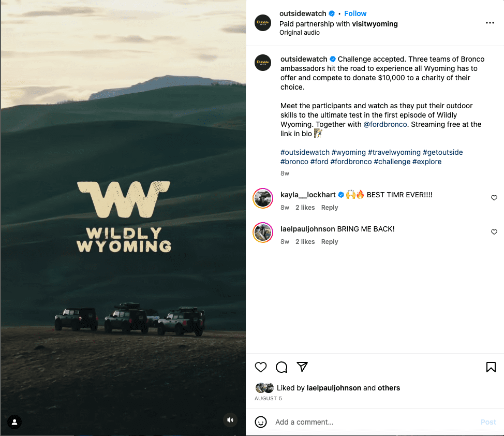Open the #travelwyoming hashtag
504x436 pixels.
pos(394,153)
